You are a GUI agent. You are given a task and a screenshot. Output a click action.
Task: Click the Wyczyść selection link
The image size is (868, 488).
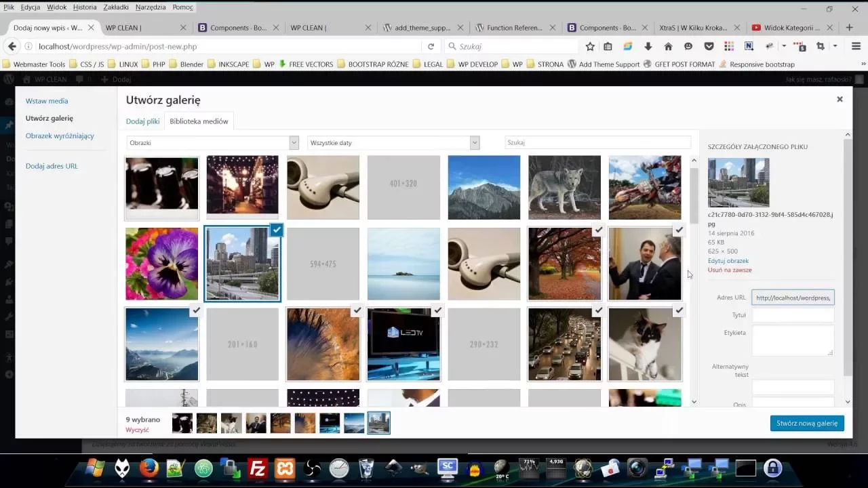(x=137, y=430)
